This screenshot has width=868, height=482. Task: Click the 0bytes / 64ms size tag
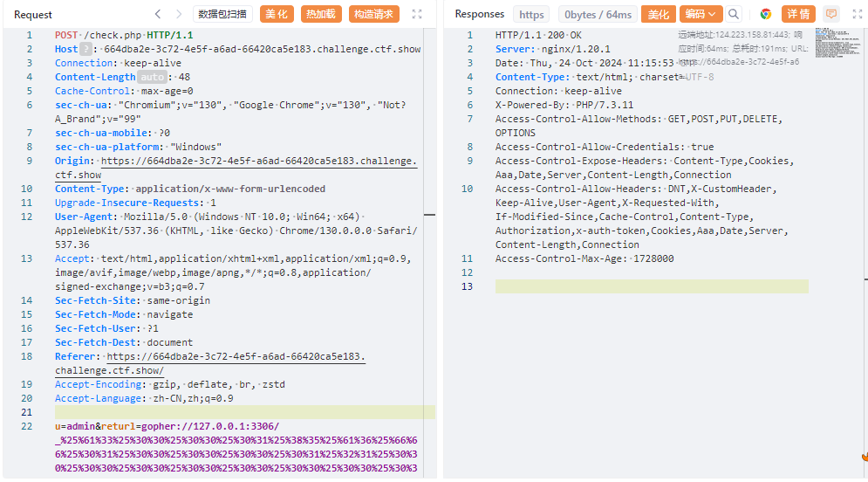click(598, 14)
